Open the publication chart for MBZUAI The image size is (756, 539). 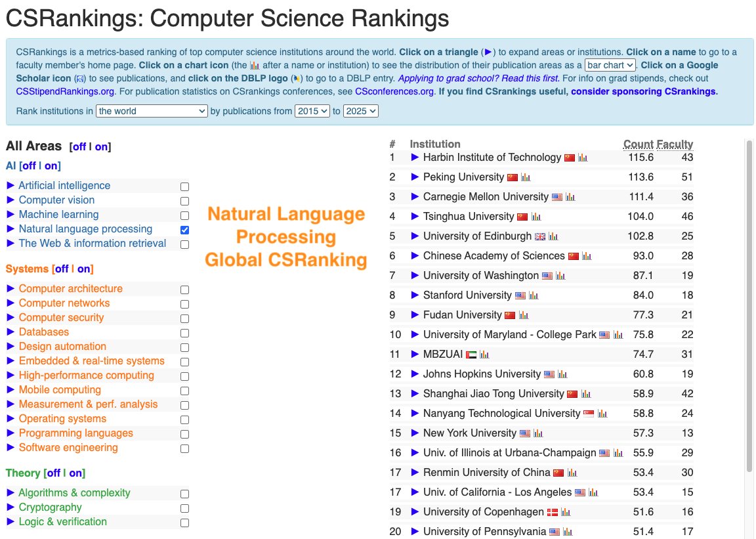click(x=484, y=355)
